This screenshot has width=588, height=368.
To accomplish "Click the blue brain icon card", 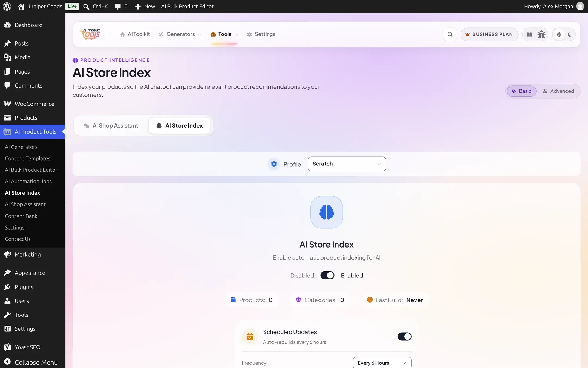I will coord(326,212).
